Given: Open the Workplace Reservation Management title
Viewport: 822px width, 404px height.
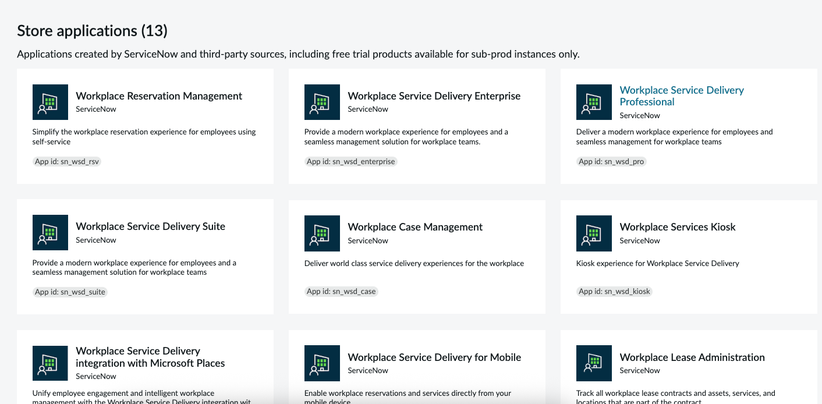Looking at the screenshot, I should tap(159, 96).
